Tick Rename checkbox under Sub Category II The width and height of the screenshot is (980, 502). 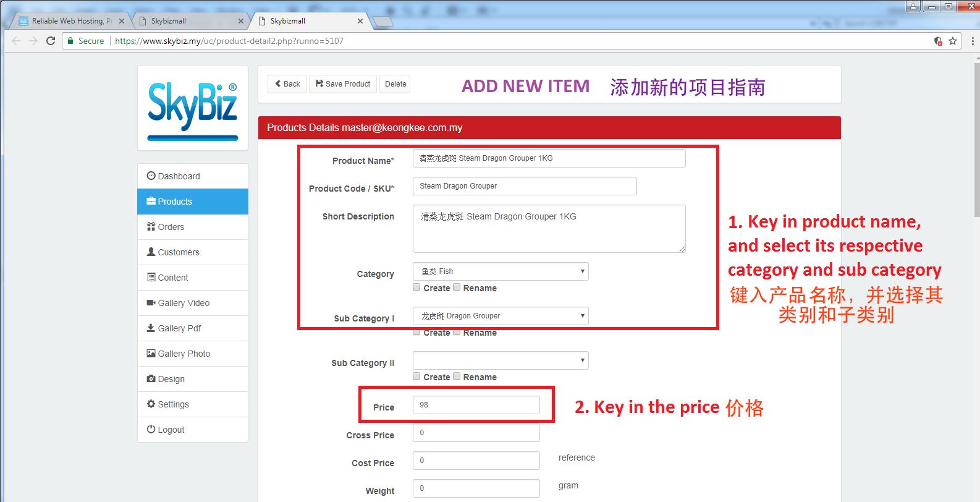point(457,376)
